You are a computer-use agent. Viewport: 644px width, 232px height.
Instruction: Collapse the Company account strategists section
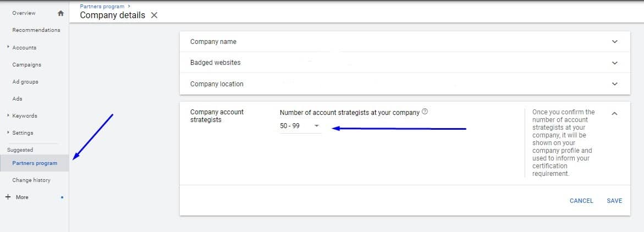click(x=614, y=114)
